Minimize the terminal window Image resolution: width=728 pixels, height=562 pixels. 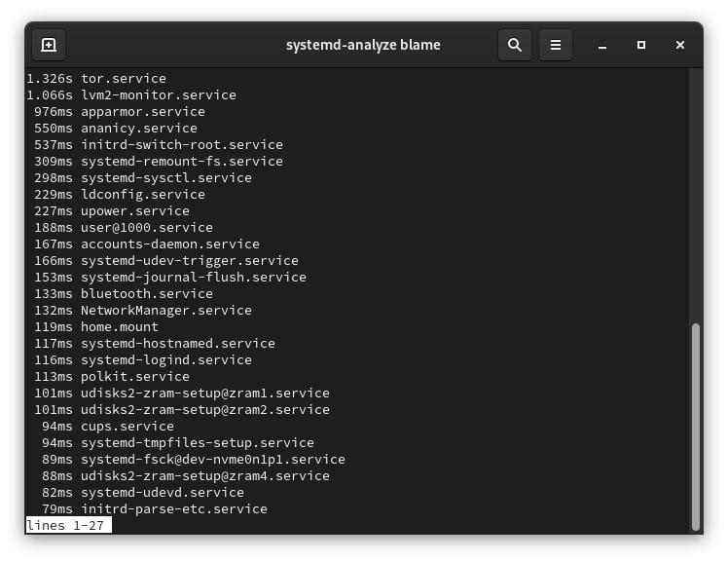(602, 45)
